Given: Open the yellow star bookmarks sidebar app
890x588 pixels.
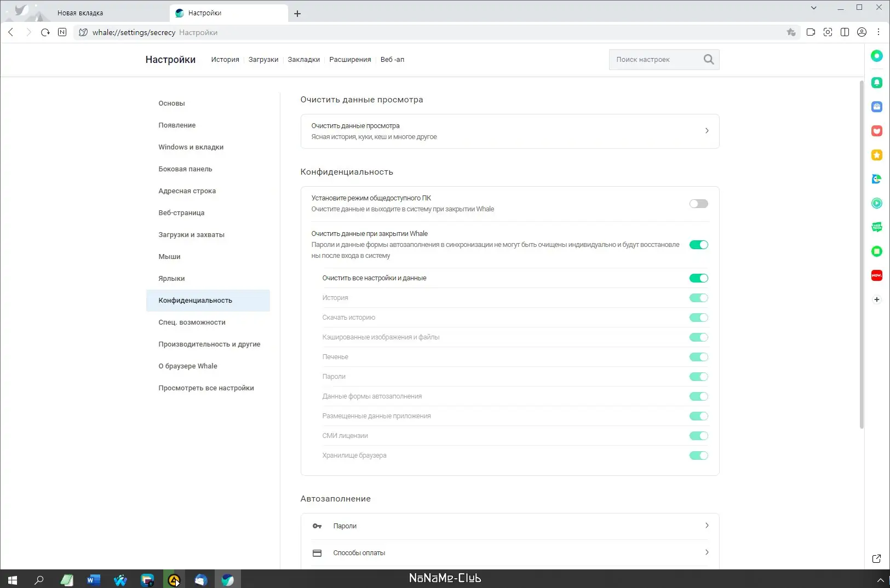Looking at the screenshot, I should point(877,155).
